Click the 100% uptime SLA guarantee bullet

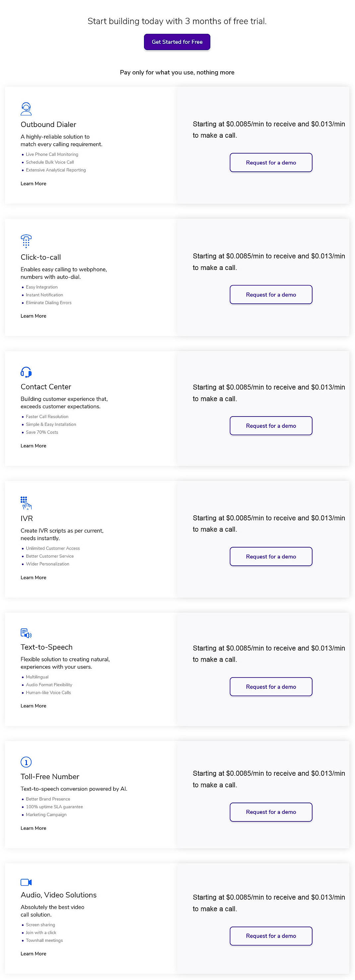coord(54,807)
